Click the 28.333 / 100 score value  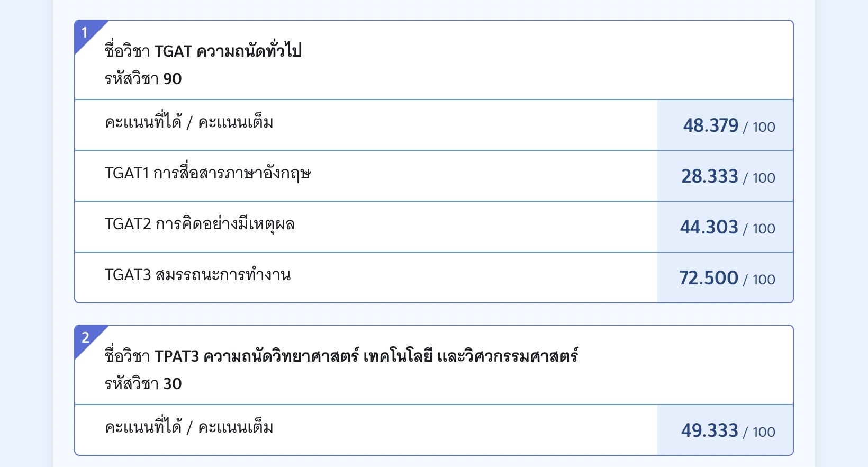click(x=728, y=176)
